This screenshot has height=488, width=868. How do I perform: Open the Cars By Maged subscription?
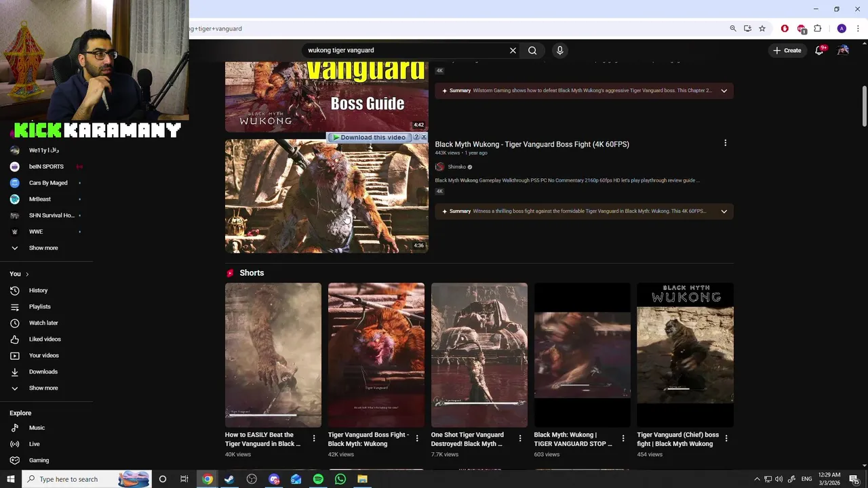[x=47, y=183]
